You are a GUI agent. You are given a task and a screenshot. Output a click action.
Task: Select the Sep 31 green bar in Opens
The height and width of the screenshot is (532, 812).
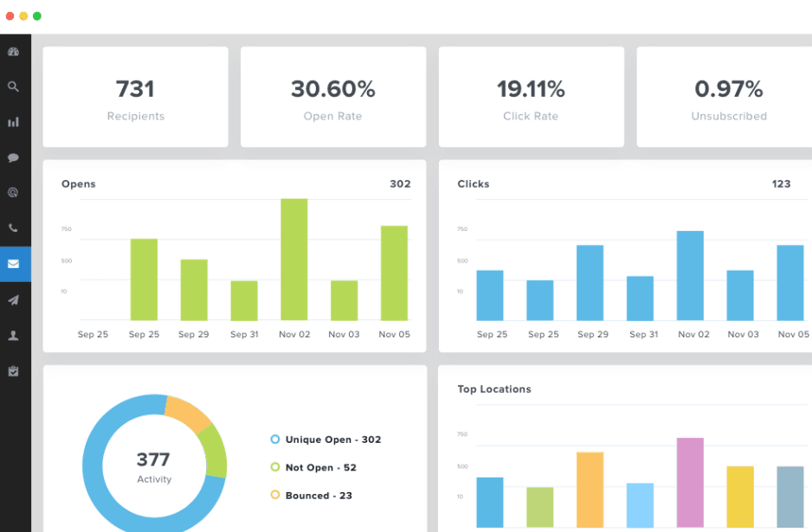point(244,301)
